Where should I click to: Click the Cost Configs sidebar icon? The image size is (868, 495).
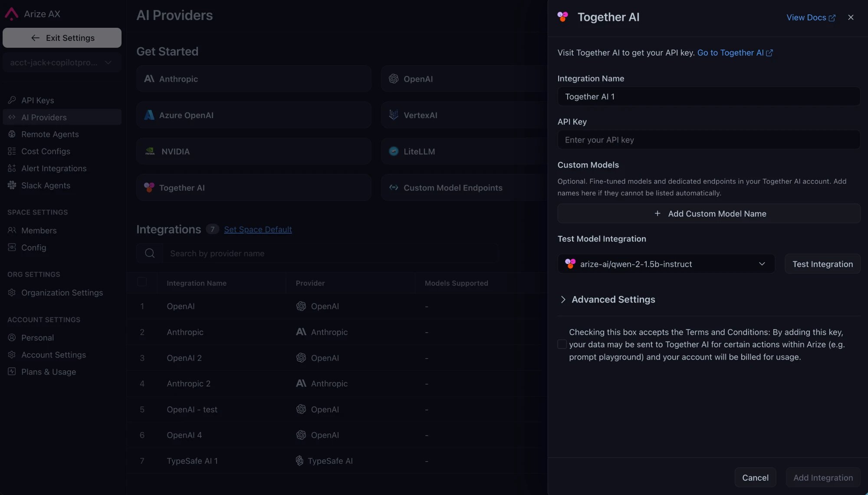click(12, 151)
